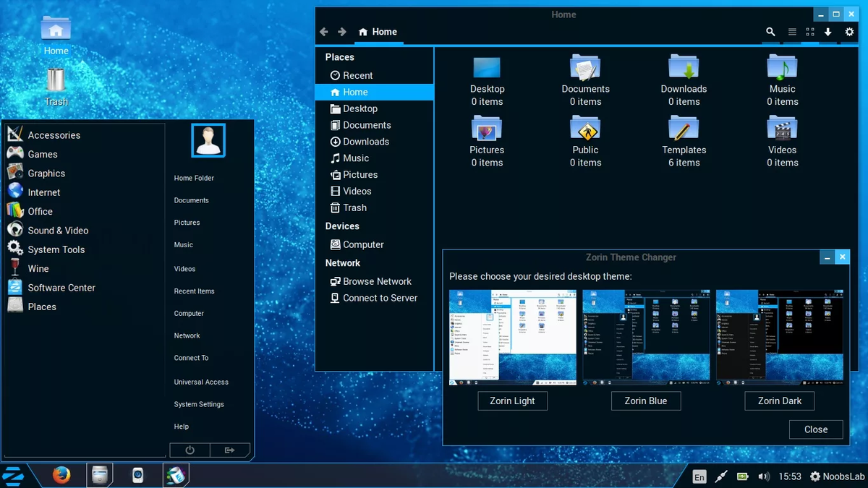Select Connect to Server in sidebar
The width and height of the screenshot is (868, 488).
click(374, 299)
